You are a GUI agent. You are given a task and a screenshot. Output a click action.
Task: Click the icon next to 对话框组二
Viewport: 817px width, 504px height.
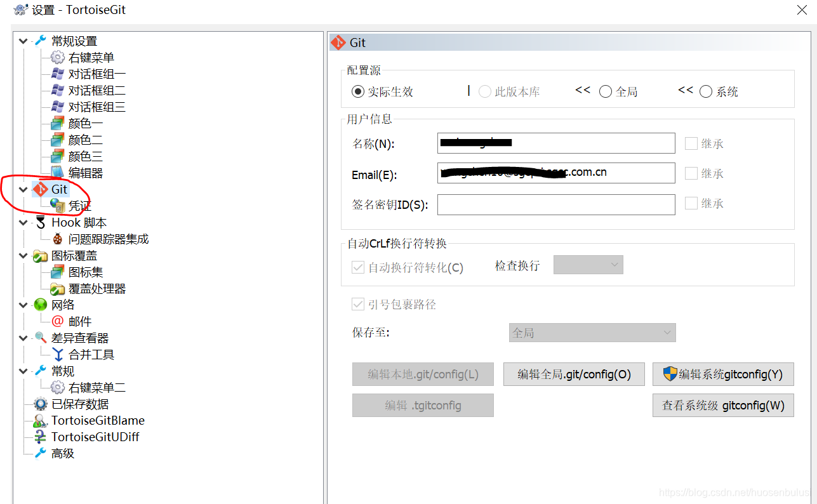click(58, 91)
